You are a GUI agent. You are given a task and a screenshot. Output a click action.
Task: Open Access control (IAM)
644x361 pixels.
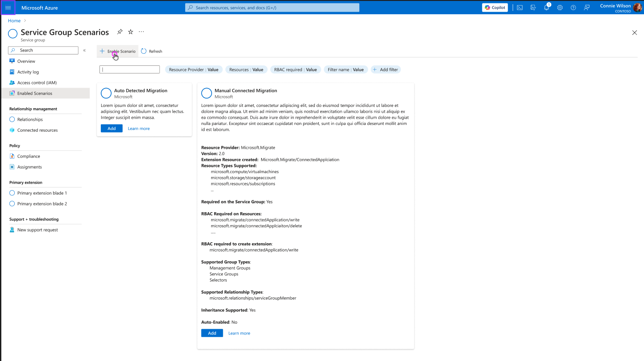[x=37, y=83]
